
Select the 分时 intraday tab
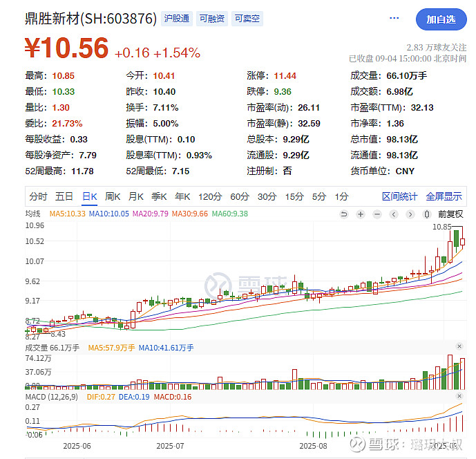click(38, 196)
